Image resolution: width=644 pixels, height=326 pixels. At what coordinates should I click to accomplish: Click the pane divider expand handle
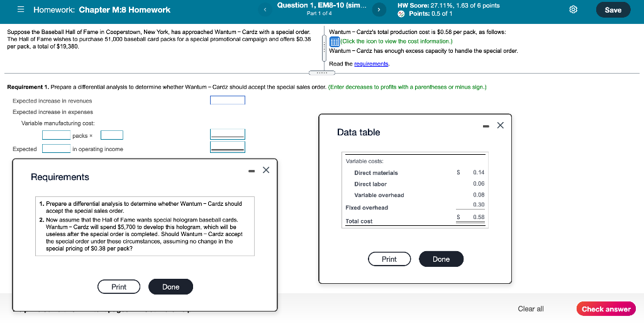[x=322, y=73]
